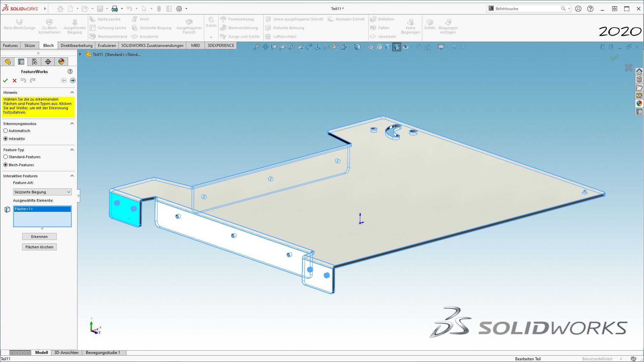The image size is (644, 362).
Task: Open the FeatureWorks help question mark
Action: pos(70,71)
